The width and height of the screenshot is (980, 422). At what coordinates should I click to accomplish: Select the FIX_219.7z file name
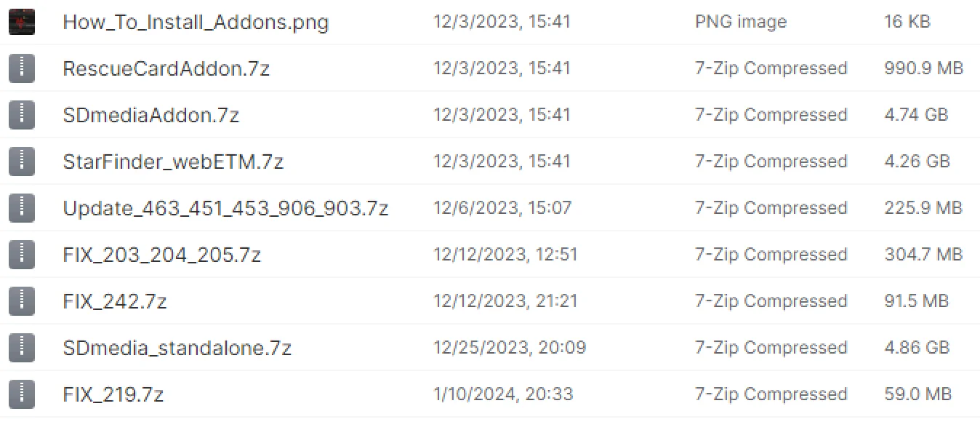click(113, 394)
